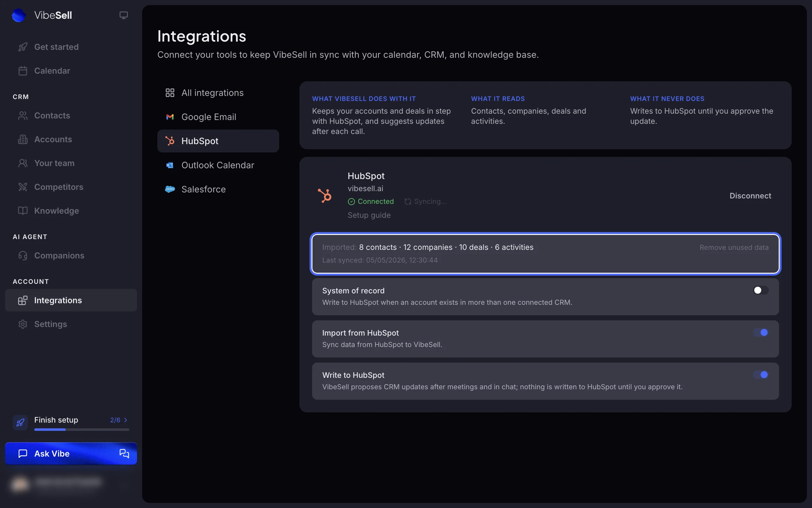Click the Imported contacts and companies summary
This screenshot has width=812, height=508.
[428, 248]
